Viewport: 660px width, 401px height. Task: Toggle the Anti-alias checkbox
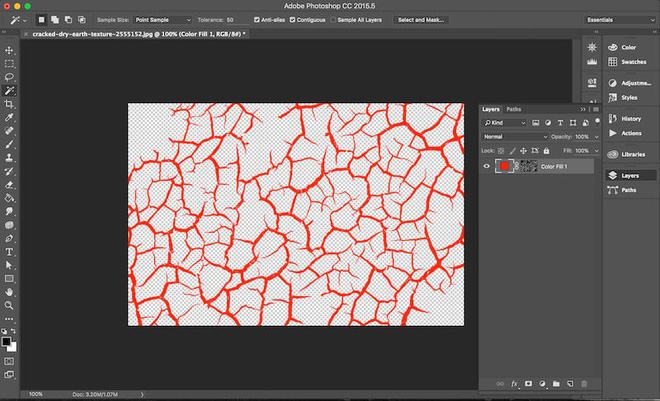(x=257, y=20)
